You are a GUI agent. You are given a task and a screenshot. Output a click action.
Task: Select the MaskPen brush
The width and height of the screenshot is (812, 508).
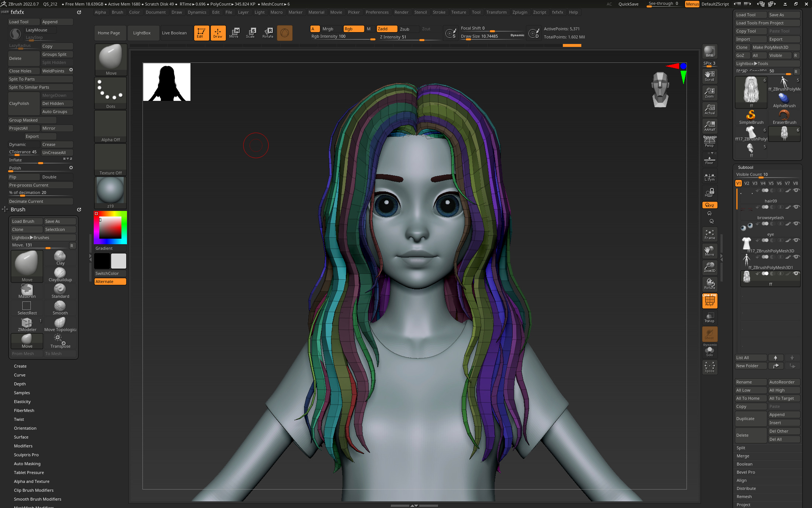(x=27, y=291)
